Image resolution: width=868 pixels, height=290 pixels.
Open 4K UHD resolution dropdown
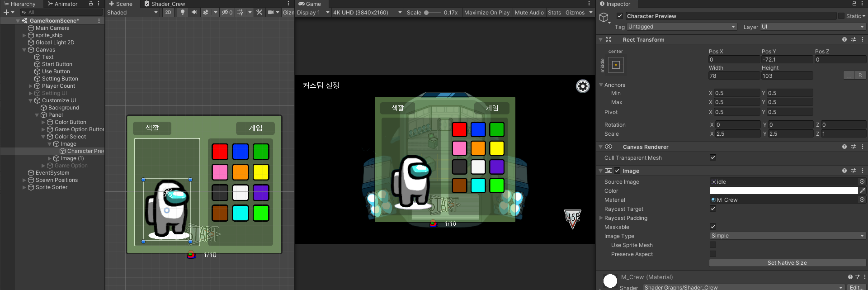tap(368, 12)
